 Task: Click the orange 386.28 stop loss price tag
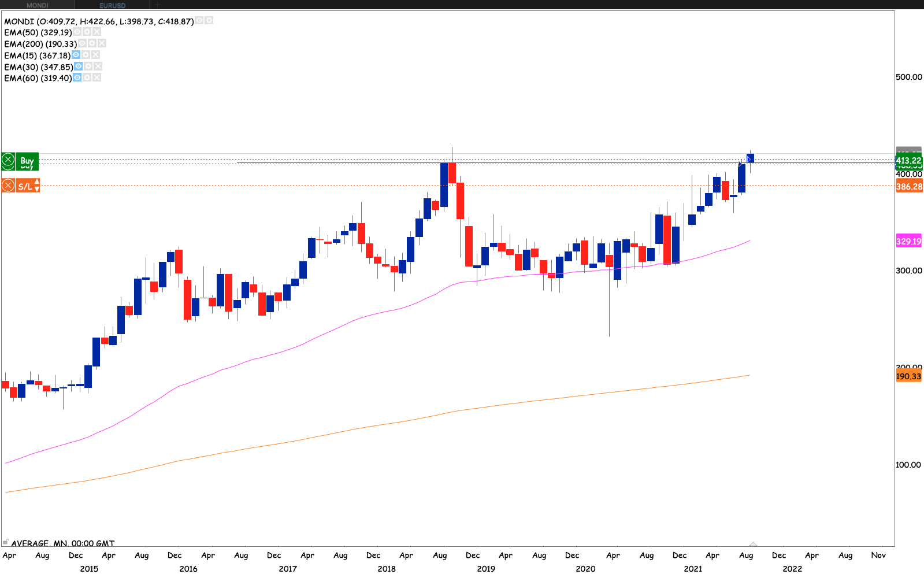click(908, 187)
